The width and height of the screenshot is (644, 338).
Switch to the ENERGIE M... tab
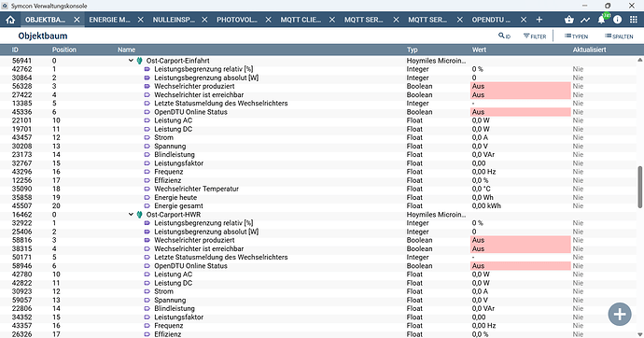pos(109,20)
